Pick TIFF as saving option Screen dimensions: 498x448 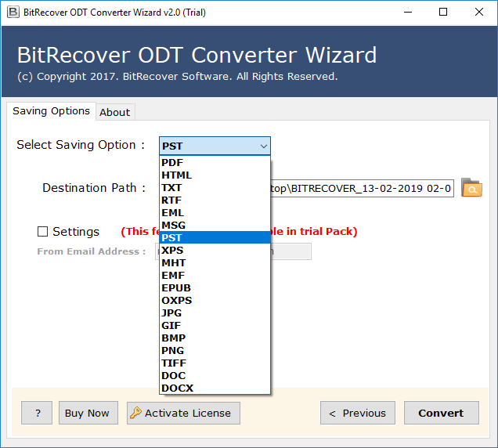tap(215, 363)
